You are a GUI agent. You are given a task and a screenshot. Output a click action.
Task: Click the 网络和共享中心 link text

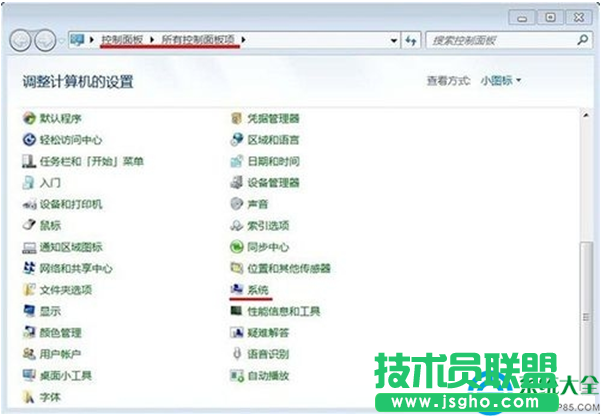pyautogui.click(x=76, y=268)
